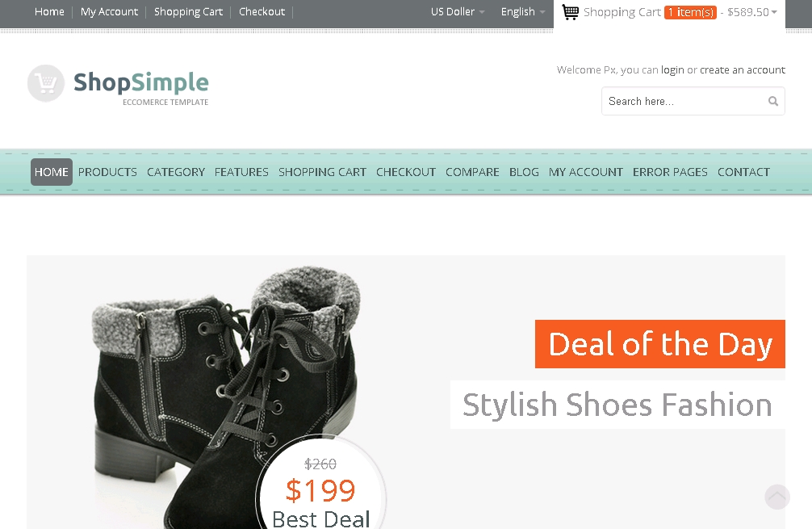Expand the cart total $589.50 dropdown
This screenshot has width=812, height=529.
tap(751, 12)
